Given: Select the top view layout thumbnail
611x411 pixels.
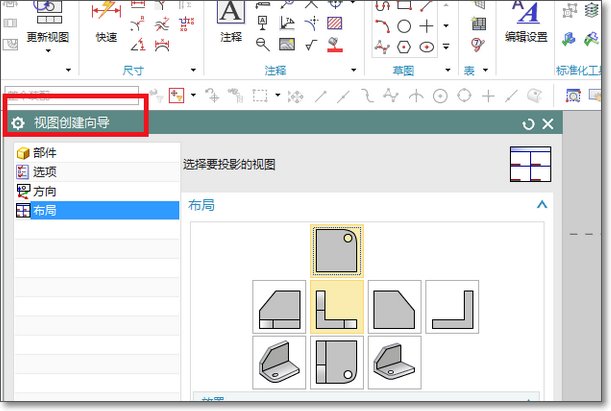Looking at the screenshot, I should pyautogui.click(x=337, y=251).
